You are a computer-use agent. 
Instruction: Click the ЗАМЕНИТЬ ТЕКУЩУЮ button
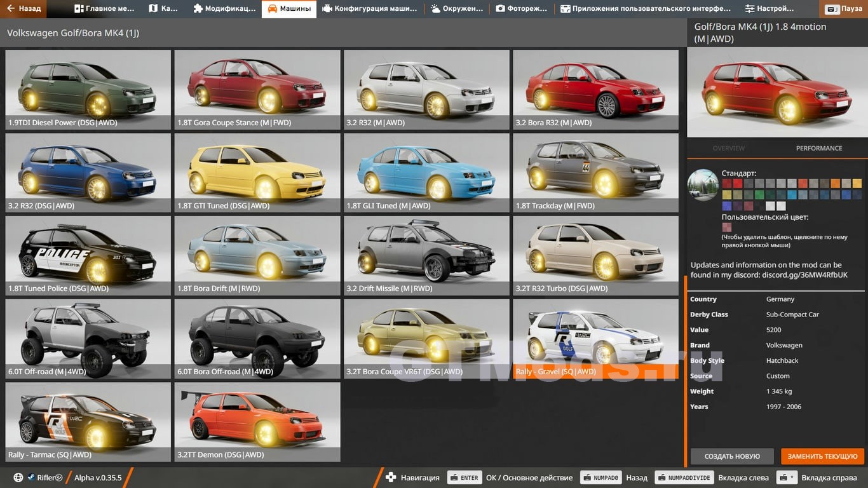(823, 456)
